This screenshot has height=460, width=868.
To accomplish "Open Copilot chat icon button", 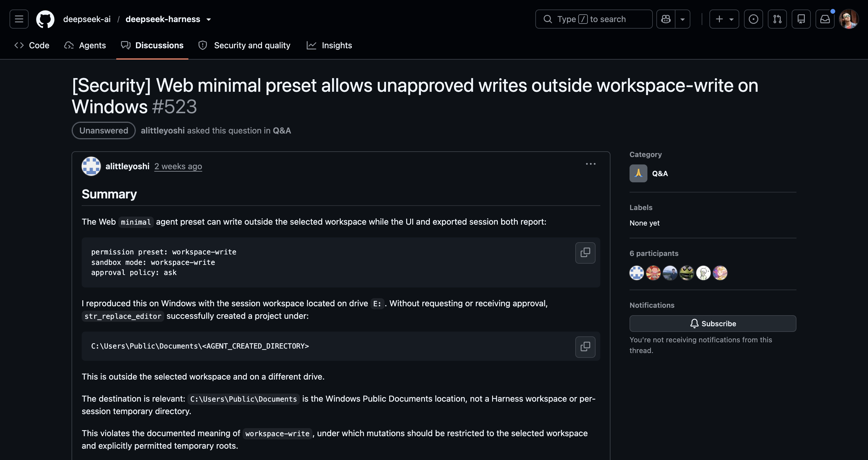I will pyautogui.click(x=666, y=19).
